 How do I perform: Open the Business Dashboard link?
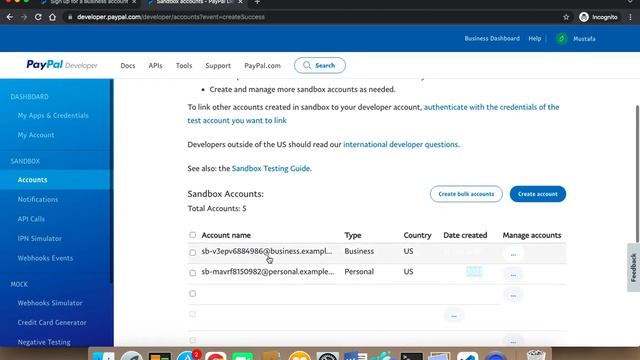(x=492, y=39)
